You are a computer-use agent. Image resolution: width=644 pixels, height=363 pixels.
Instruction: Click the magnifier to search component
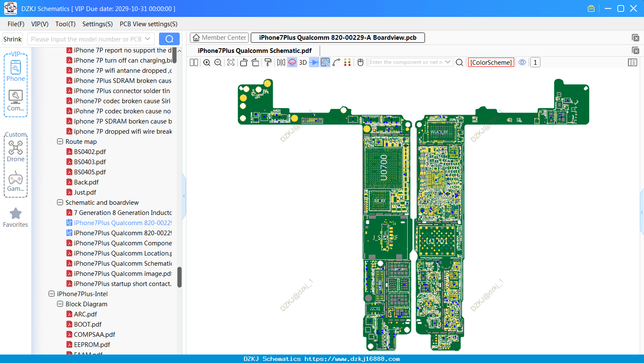[460, 62]
